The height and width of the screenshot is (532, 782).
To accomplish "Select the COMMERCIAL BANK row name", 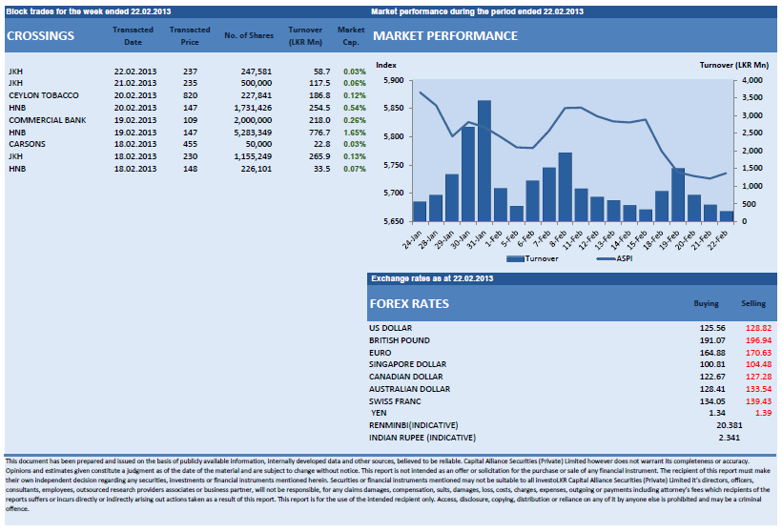I will point(48,120).
